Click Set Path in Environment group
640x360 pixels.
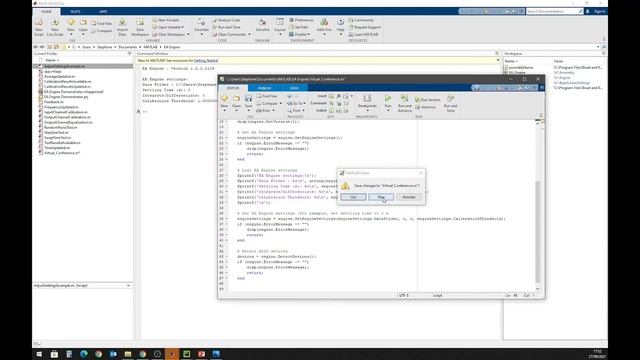click(299, 27)
